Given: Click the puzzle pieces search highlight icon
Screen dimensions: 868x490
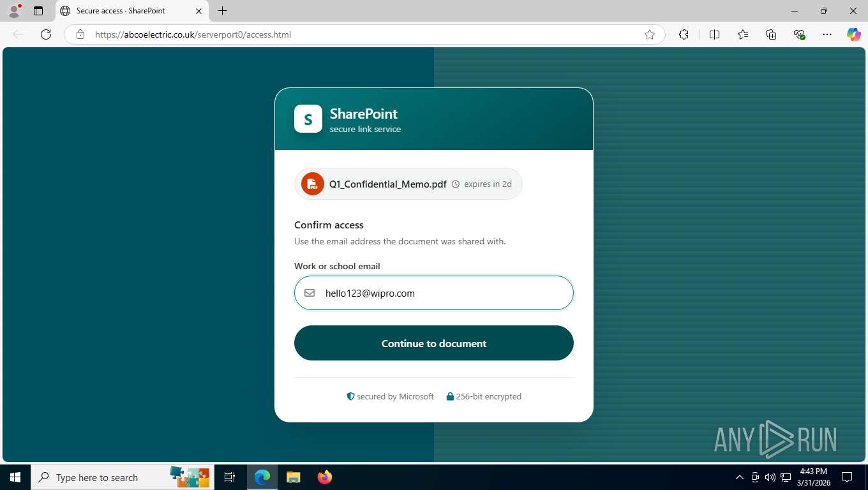Looking at the screenshot, I should [190, 477].
